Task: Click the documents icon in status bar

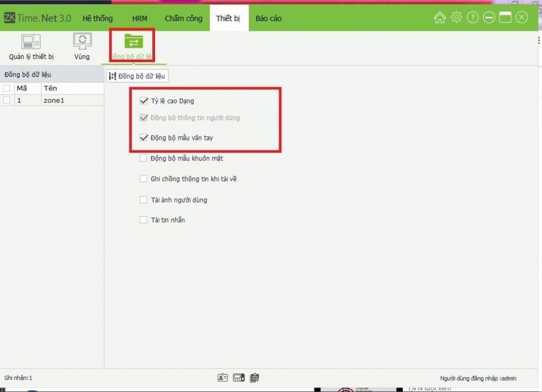Action: (x=254, y=377)
